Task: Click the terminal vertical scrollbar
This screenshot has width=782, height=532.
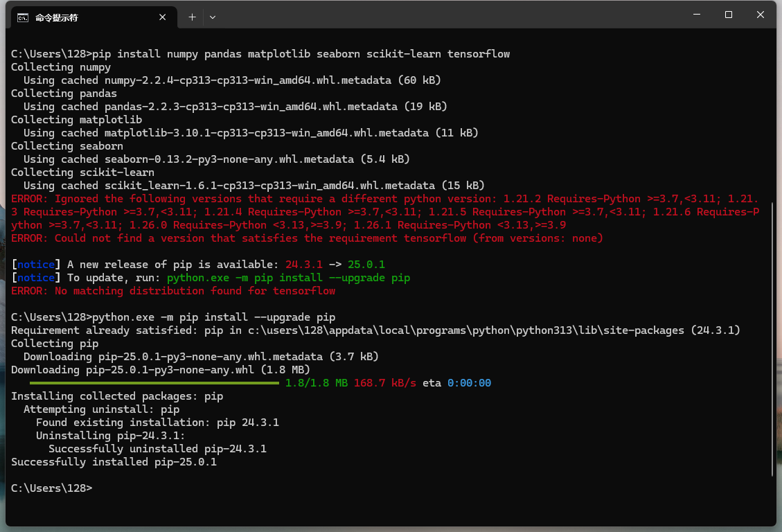Action: pyautogui.click(x=772, y=339)
